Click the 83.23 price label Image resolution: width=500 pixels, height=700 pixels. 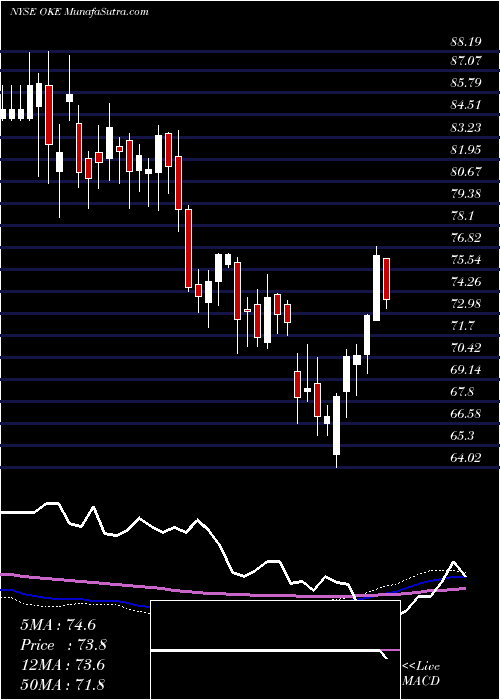pos(466,128)
